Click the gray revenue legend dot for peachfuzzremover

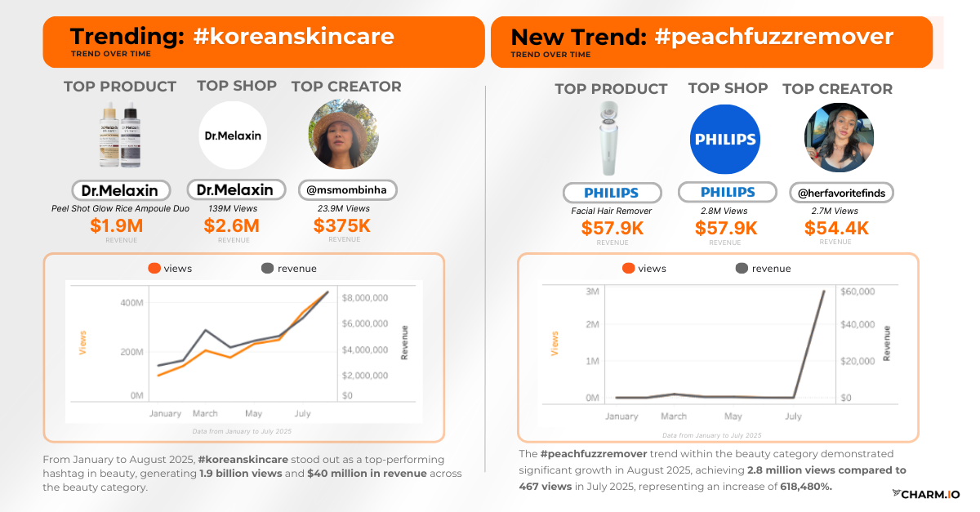coord(742,269)
